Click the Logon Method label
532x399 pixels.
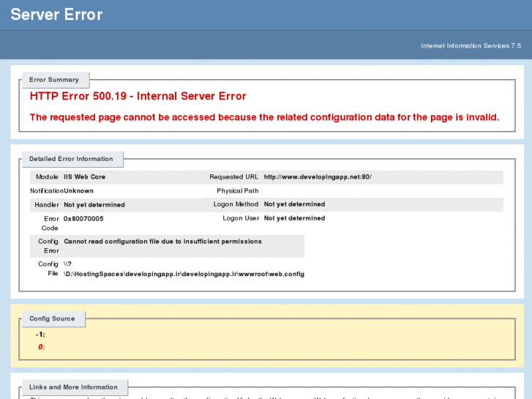(236, 204)
